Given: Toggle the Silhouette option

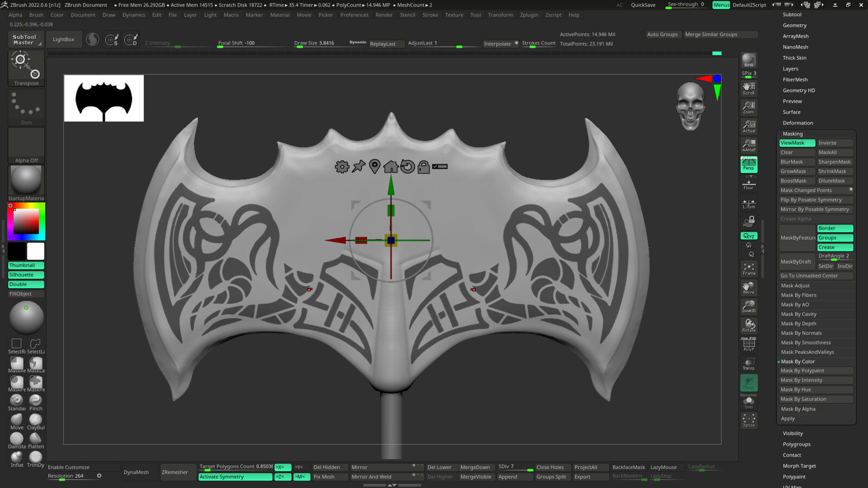Looking at the screenshot, I should coord(26,275).
